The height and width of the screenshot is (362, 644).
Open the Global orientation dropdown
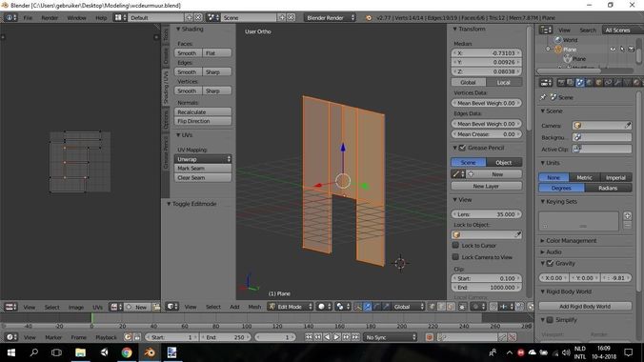click(x=407, y=307)
